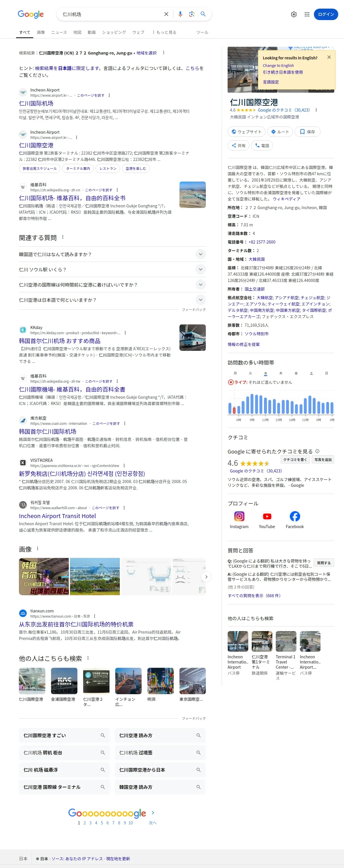
Task: Click the ターミナル案内 chip
Action: click(x=78, y=168)
